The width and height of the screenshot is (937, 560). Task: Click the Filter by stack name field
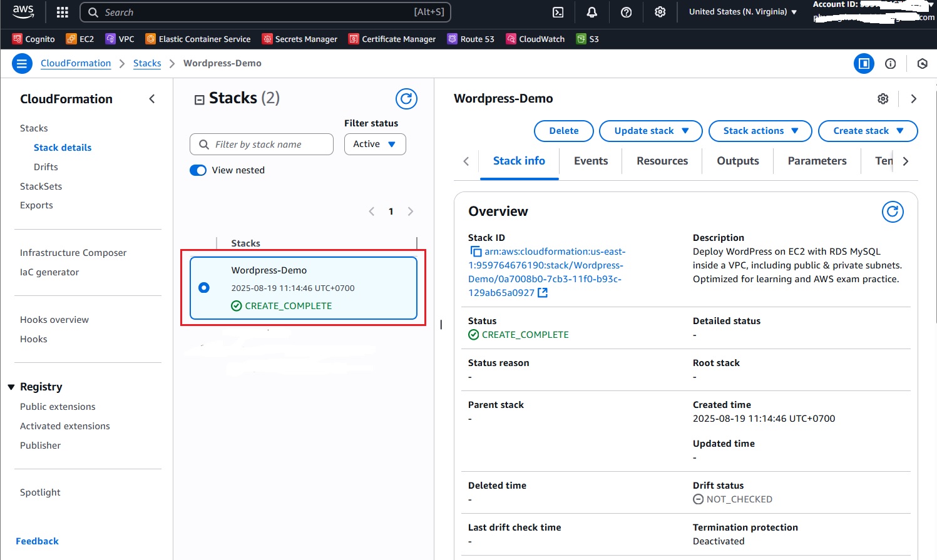point(262,144)
